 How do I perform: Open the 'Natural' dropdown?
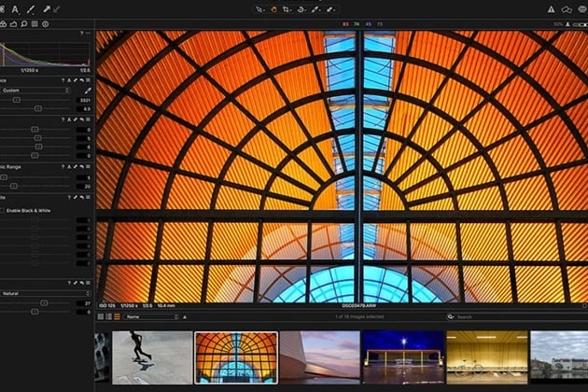tap(46, 293)
